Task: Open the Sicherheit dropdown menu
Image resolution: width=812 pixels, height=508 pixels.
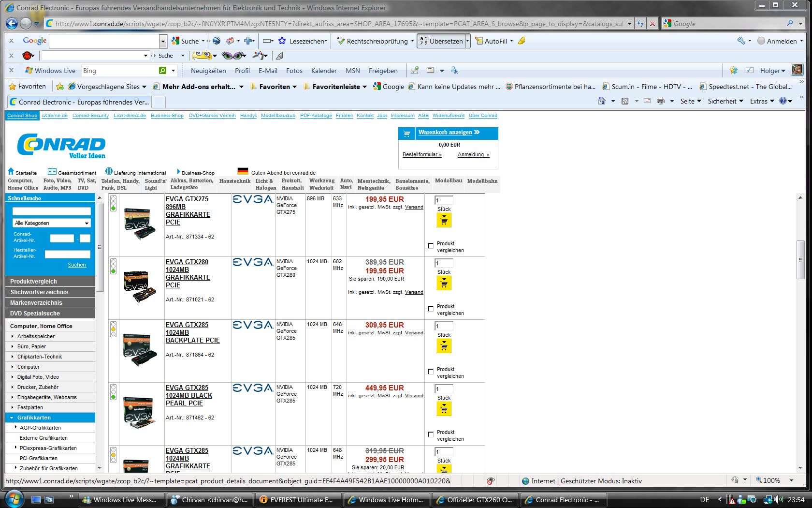Action: (725, 101)
